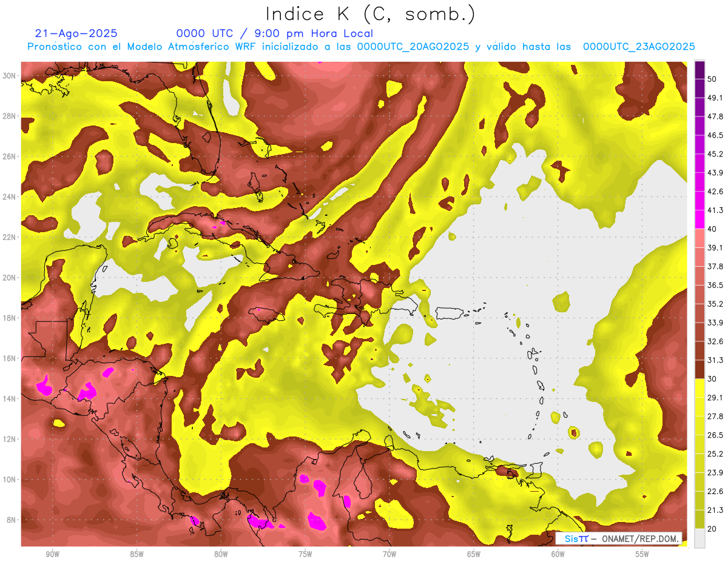Click the "16N" latitude axis label
728x562 pixels.
click(9, 358)
